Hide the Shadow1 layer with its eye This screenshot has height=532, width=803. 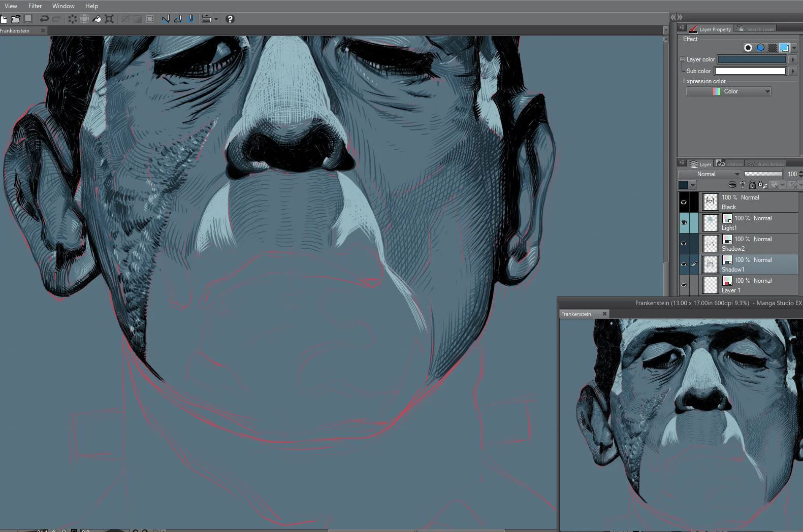pyautogui.click(x=684, y=264)
